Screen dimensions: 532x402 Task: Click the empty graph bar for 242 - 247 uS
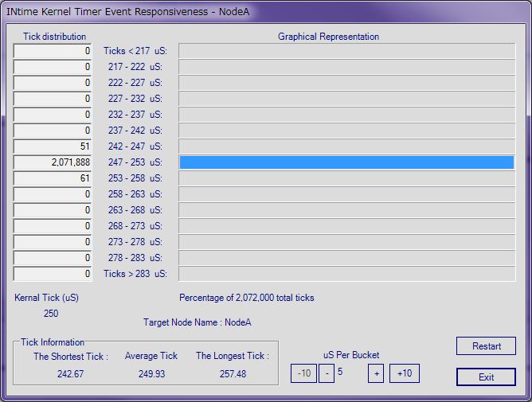click(346, 146)
